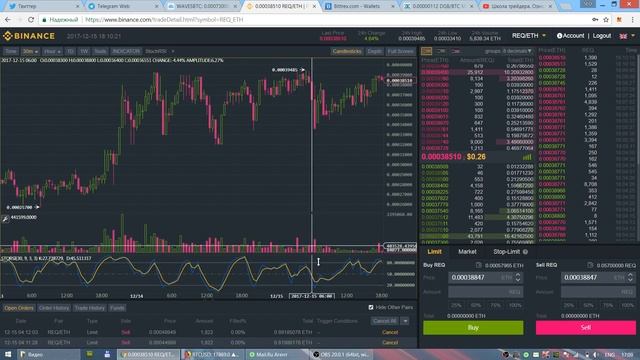Open the StochRSI indicator dropdown
The image size is (640, 360).
pyautogui.click(x=160, y=51)
